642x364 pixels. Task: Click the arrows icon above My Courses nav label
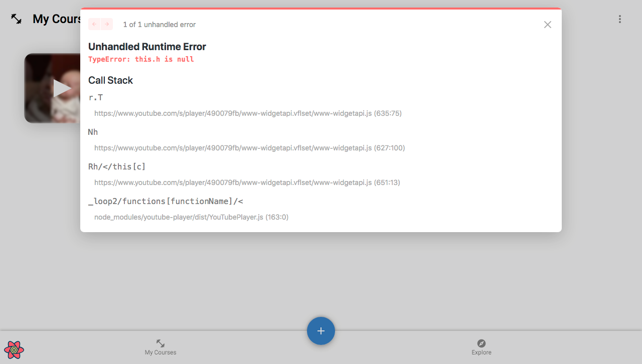160,342
